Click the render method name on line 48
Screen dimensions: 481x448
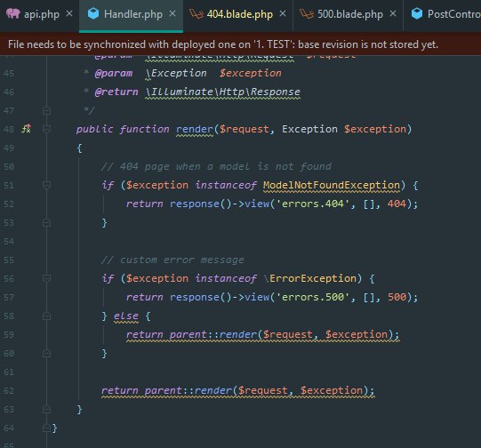click(195, 129)
